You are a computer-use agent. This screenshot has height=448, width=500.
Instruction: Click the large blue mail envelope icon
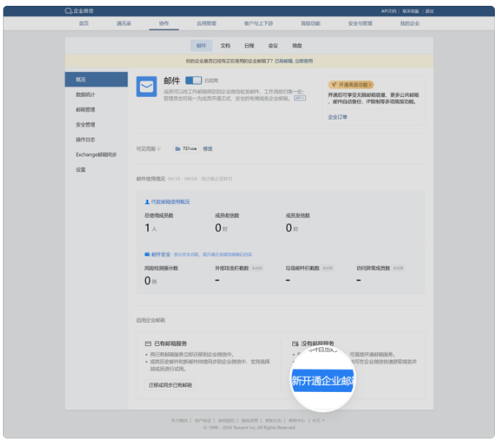coord(147,87)
